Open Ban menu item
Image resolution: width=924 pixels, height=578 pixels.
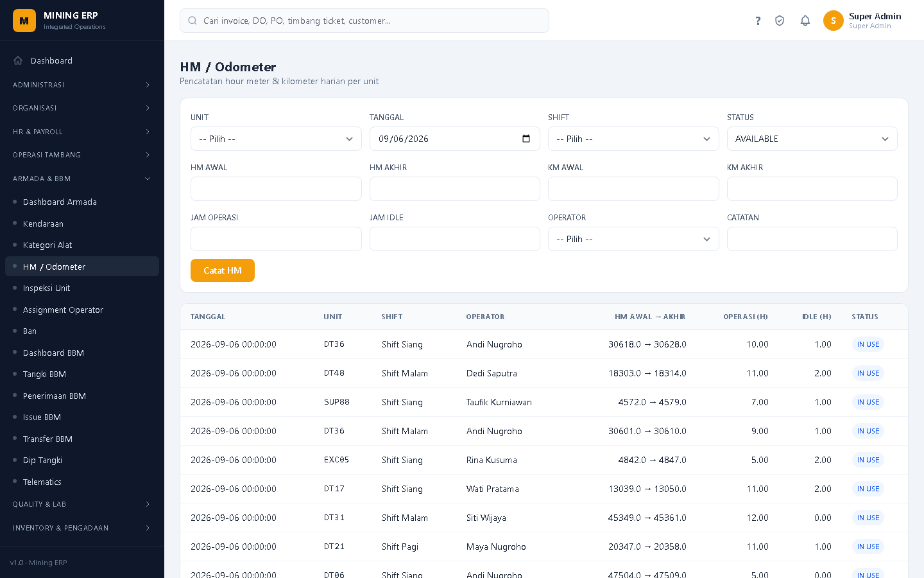pos(82,331)
